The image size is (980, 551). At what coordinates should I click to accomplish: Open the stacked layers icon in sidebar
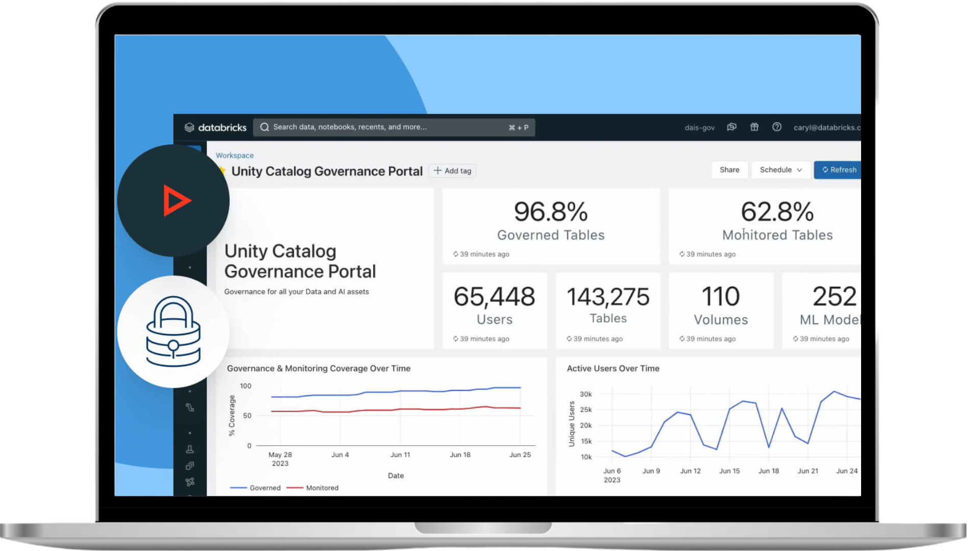[190, 466]
